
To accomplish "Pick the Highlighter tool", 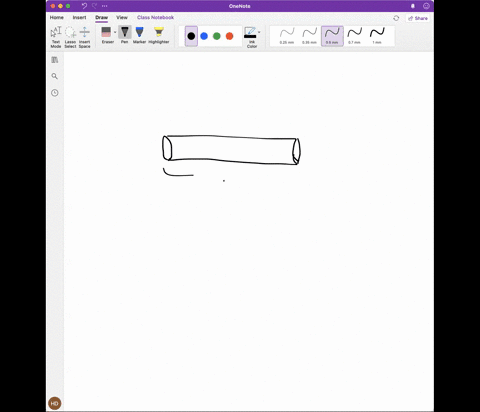I will (159, 35).
